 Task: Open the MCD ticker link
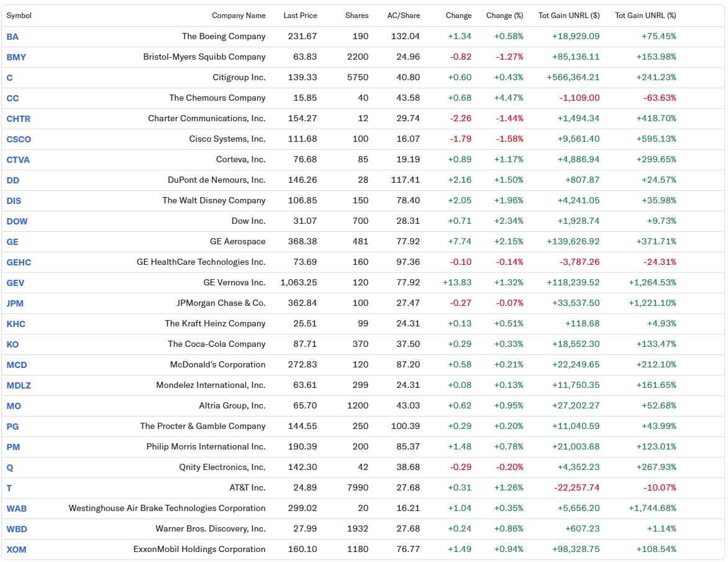point(17,364)
